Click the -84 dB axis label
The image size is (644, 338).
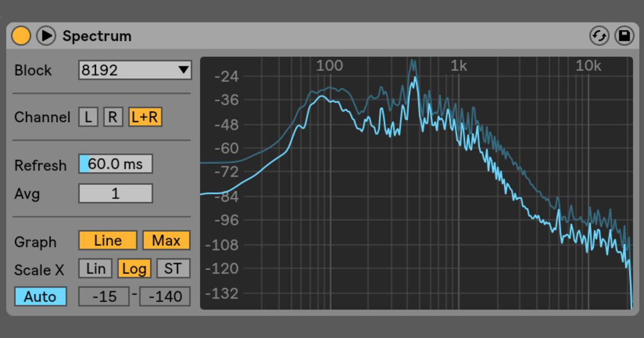click(226, 196)
